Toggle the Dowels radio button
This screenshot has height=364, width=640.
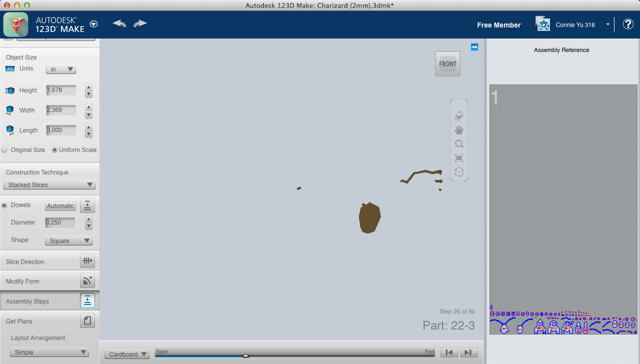tap(4, 205)
